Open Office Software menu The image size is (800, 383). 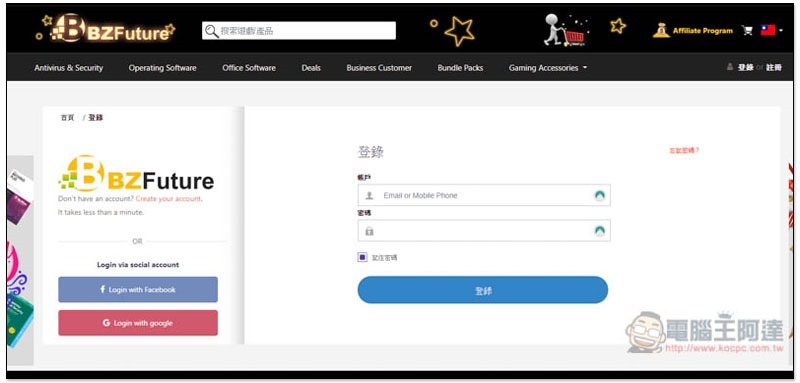pyautogui.click(x=249, y=68)
